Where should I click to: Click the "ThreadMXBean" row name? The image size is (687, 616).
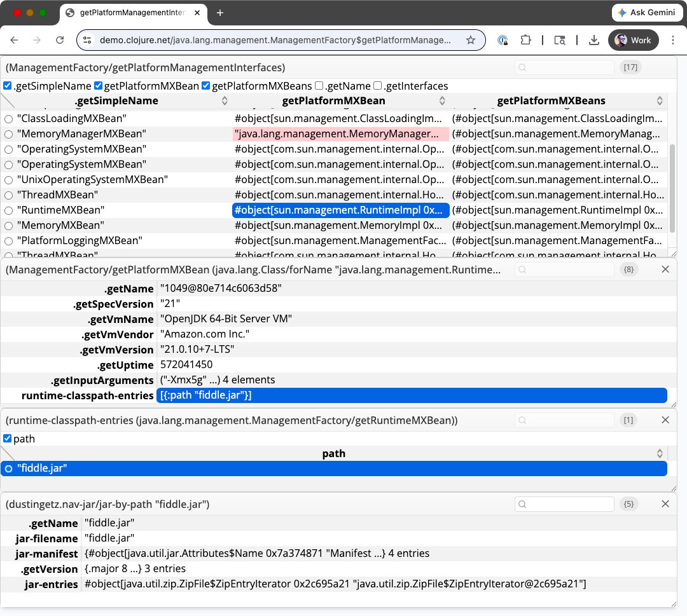pos(57,195)
